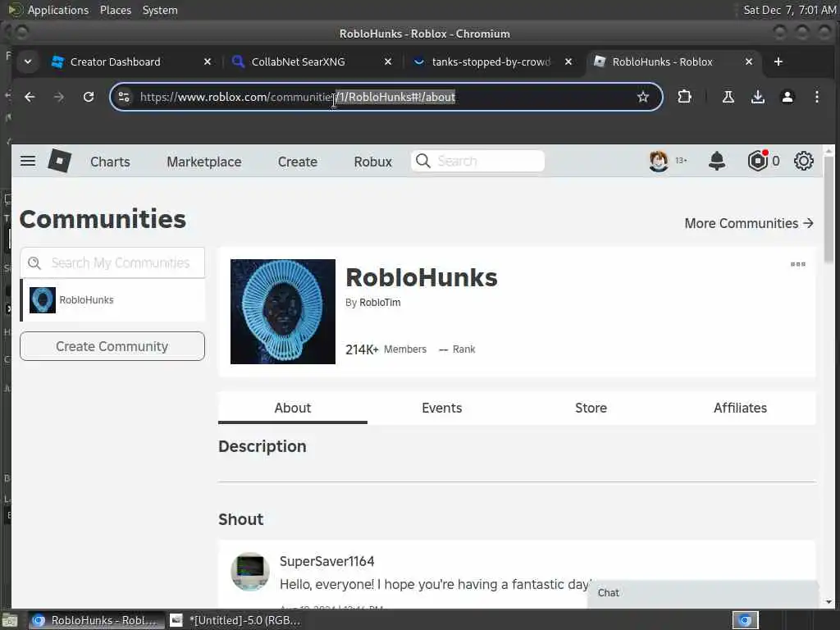The width and height of the screenshot is (840, 630).
Task: Open the Roblox notifications bell
Action: pos(717,161)
